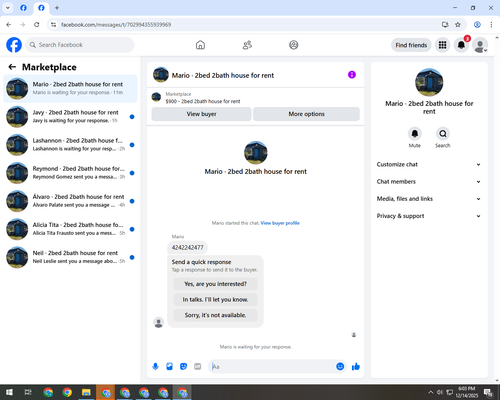The width and height of the screenshot is (500, 400).
Task: Choose a GIF icon
Action: [197, 367]
